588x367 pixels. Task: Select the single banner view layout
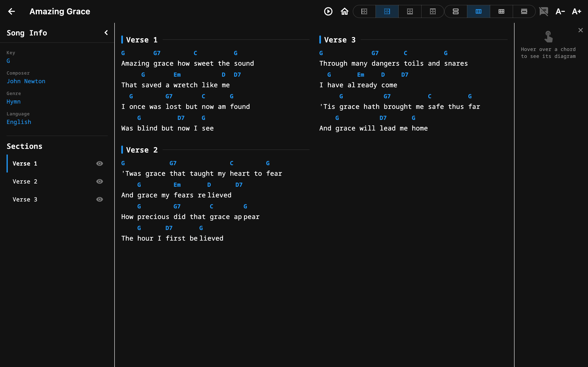(x=524, y=11)
